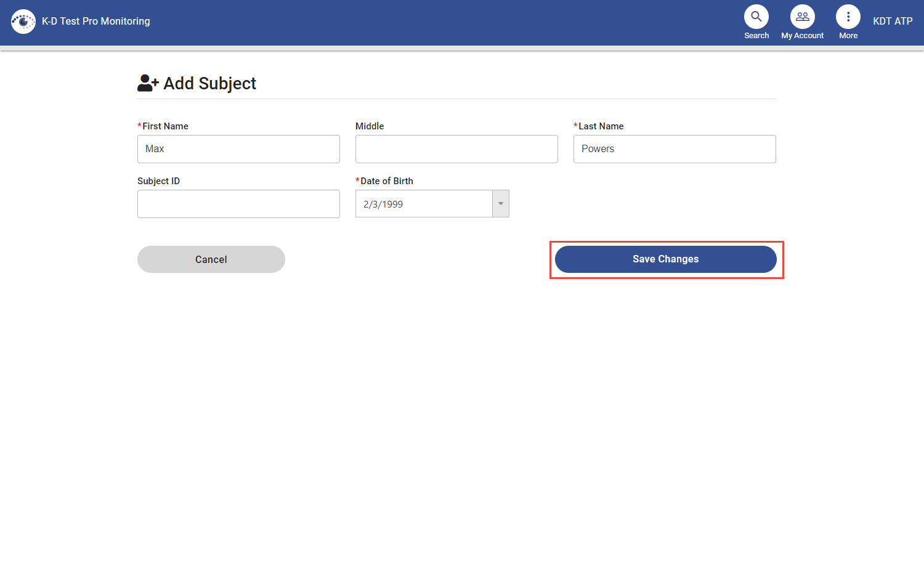Click the asterisk before Date of Birth label
The height and width of the screenshot is (571, 924).
(x=357, y=180)
